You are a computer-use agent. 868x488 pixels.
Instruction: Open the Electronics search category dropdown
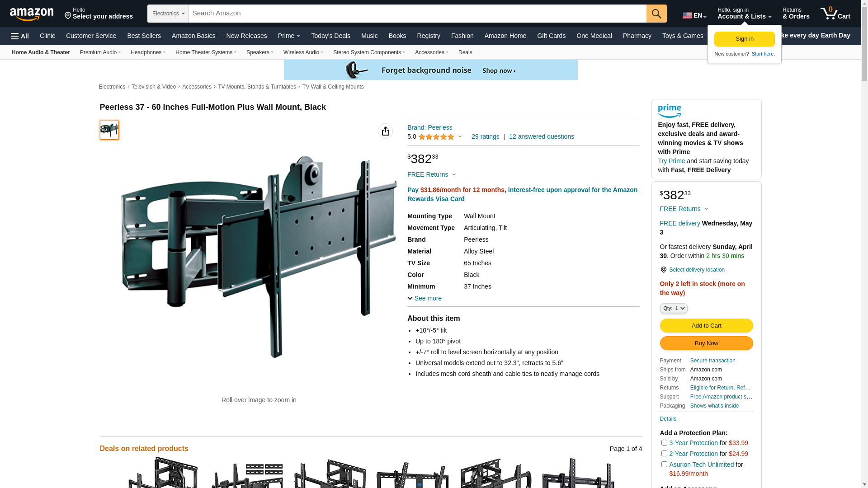tap(168, 14)
